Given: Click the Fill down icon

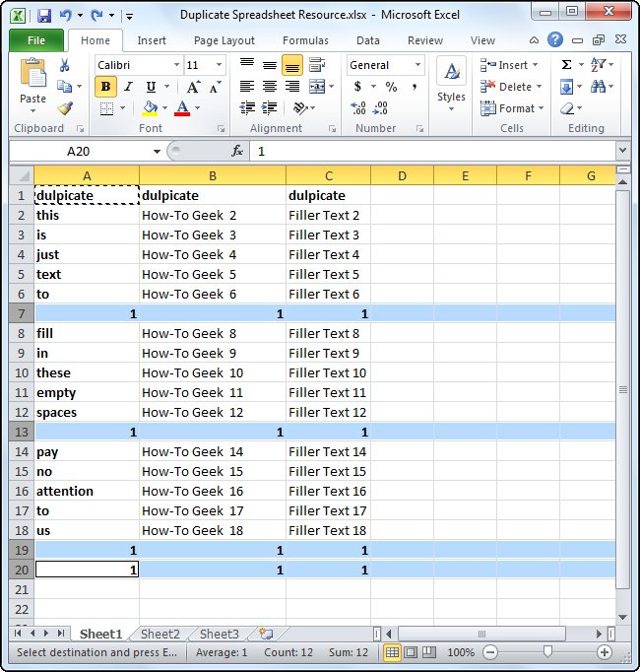Looking at the screenshot, I should pyautogui.click(x=566, y=87).
